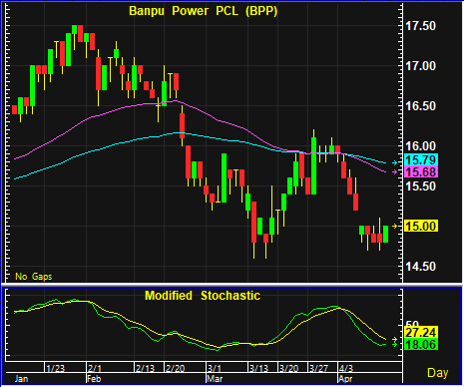Select the 2/1 date marker
The width and height of the screenshot is (464, 387).
[x=95, y=368]
